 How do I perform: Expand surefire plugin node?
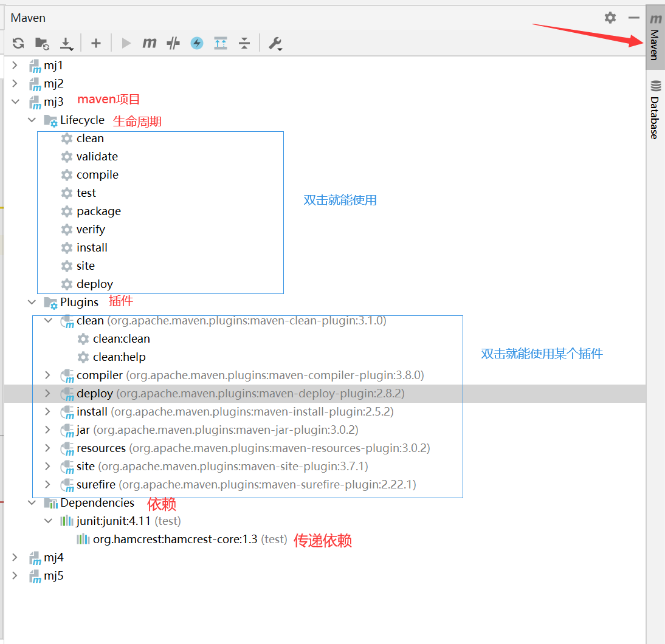tap(48, 485)
